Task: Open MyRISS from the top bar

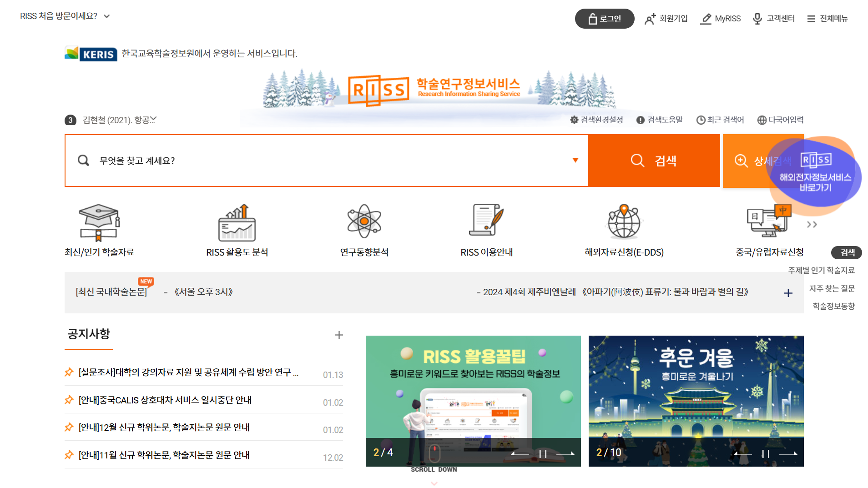Action: tap(720, 19)
